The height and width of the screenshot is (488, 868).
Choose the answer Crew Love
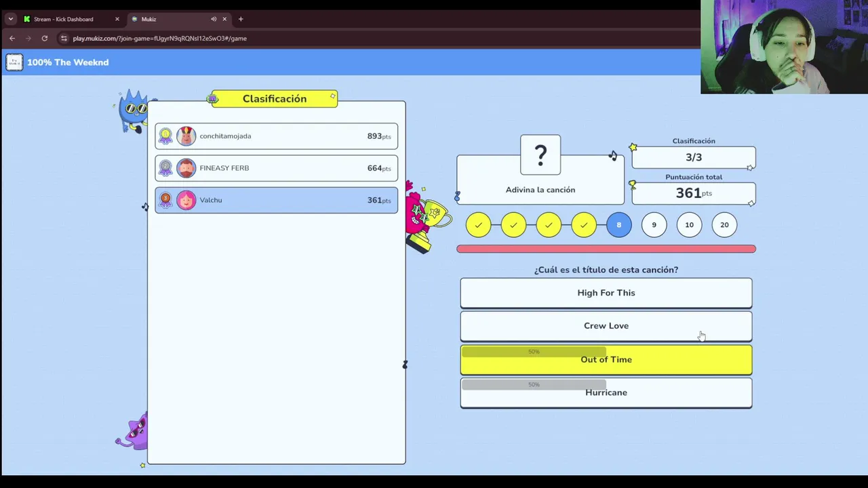[606, 326]
